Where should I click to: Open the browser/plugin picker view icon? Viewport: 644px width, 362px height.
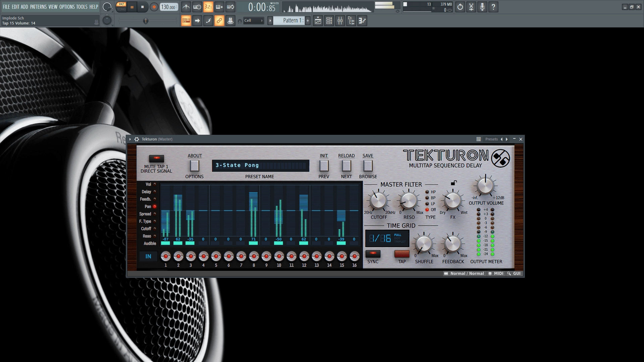[x=351, y=21]
